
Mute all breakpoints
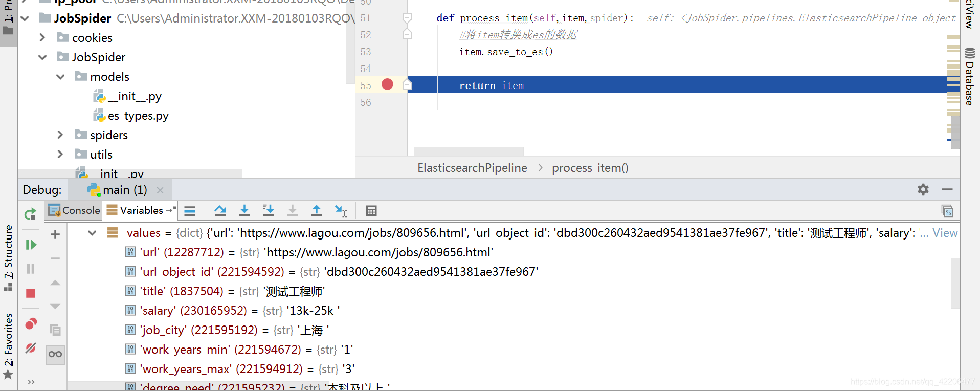[x=31, y=349]
